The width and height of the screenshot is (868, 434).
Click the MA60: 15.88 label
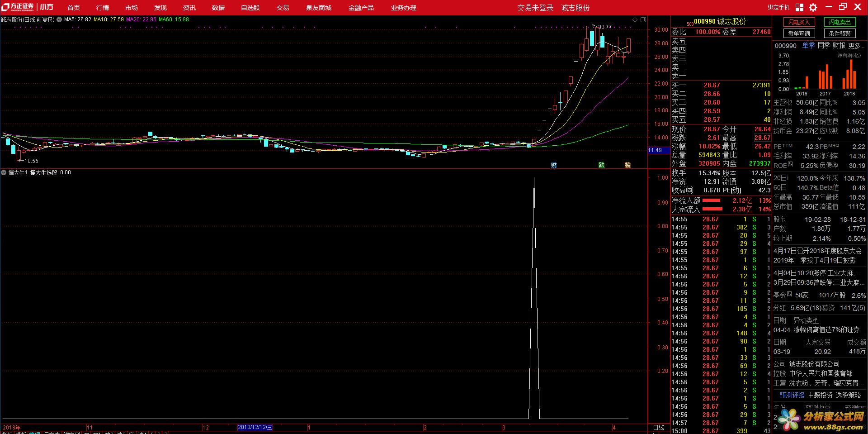[x=174, y=19]
